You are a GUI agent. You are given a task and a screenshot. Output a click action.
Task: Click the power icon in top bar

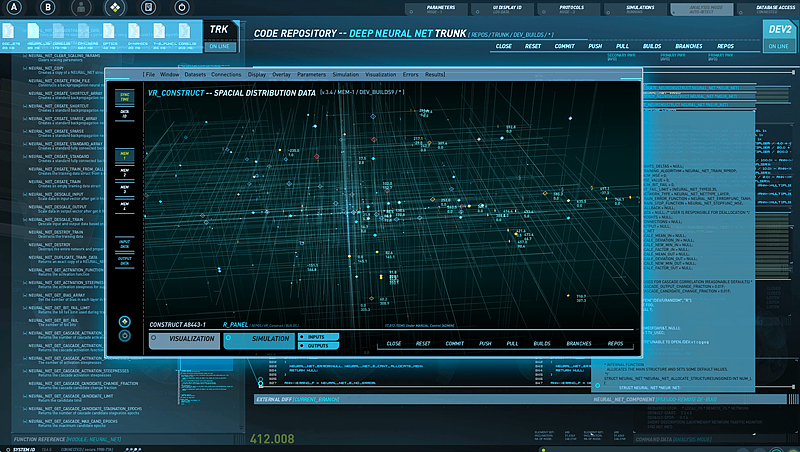tap(180, 8)
